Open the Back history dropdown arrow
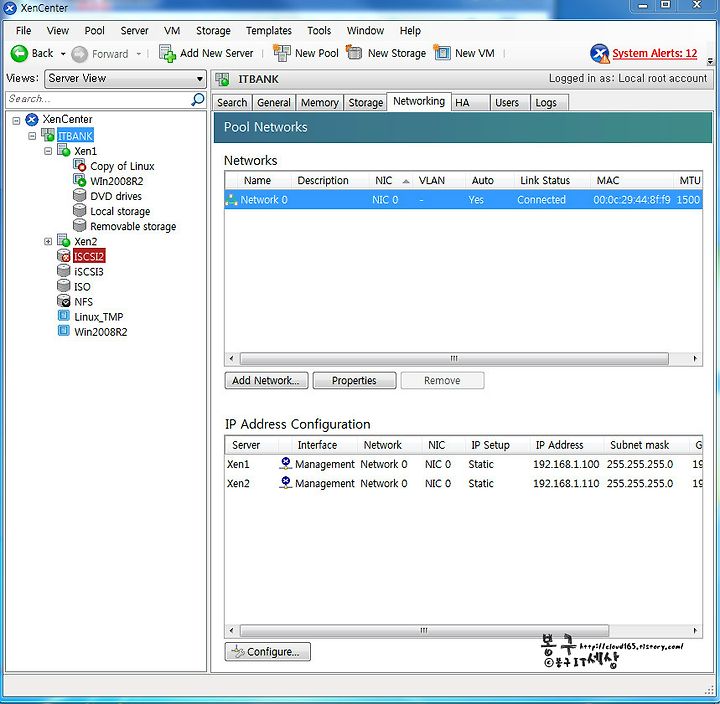 pyautogui.click(x=63, y=54)
